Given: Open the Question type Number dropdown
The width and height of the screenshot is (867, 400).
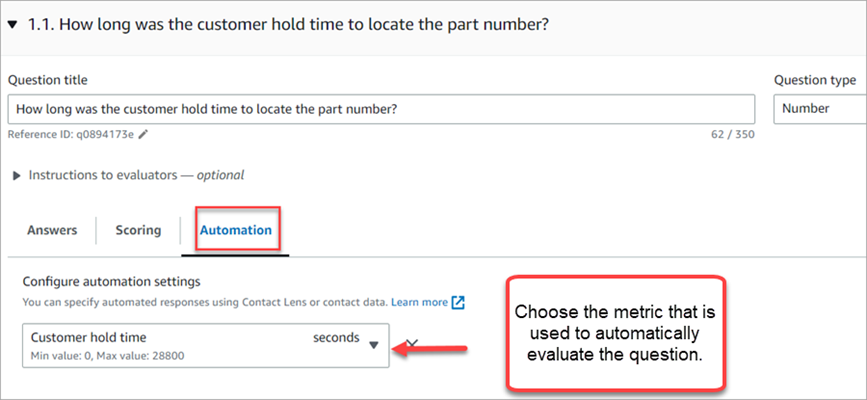Looking at the screenshot, I should pos(819,109).
